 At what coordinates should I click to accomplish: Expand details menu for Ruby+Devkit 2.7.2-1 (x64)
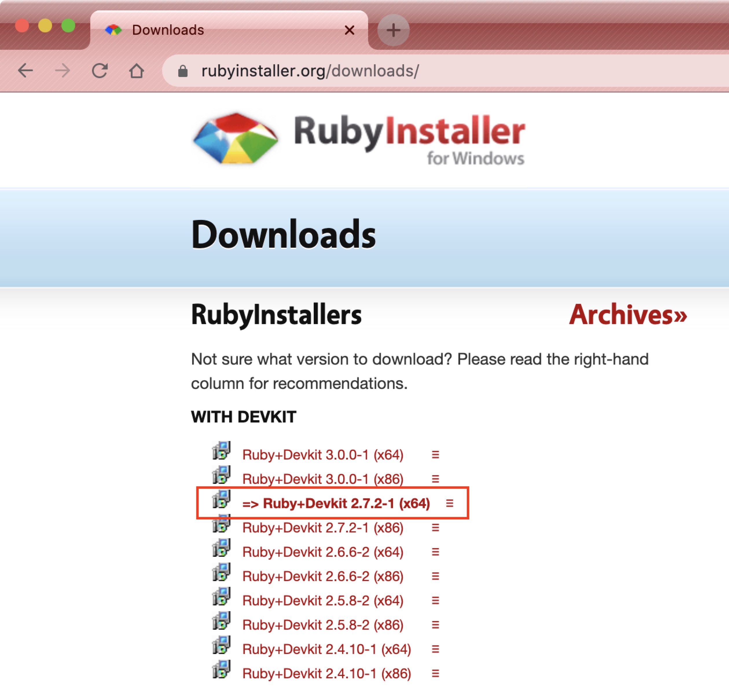click(x=449, y=503)
